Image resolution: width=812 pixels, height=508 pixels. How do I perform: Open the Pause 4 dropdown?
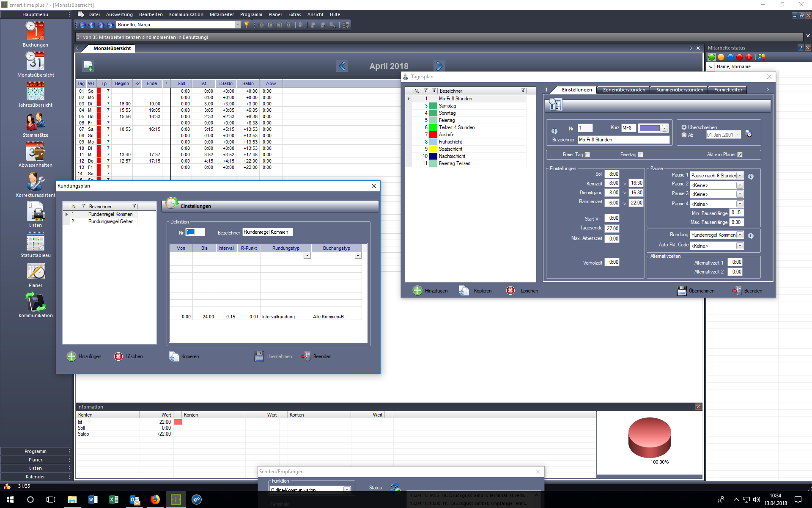click(740, 204)
